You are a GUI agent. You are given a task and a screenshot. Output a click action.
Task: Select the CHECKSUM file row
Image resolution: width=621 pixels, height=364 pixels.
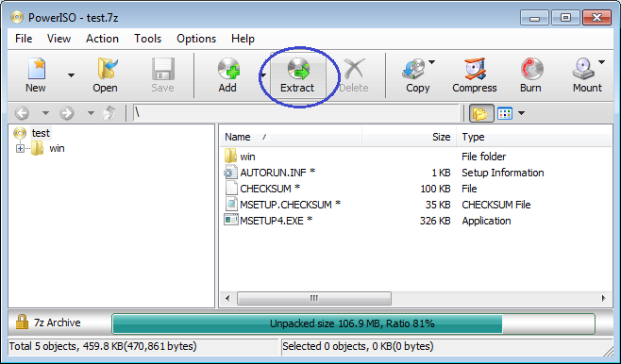[270, 189]
